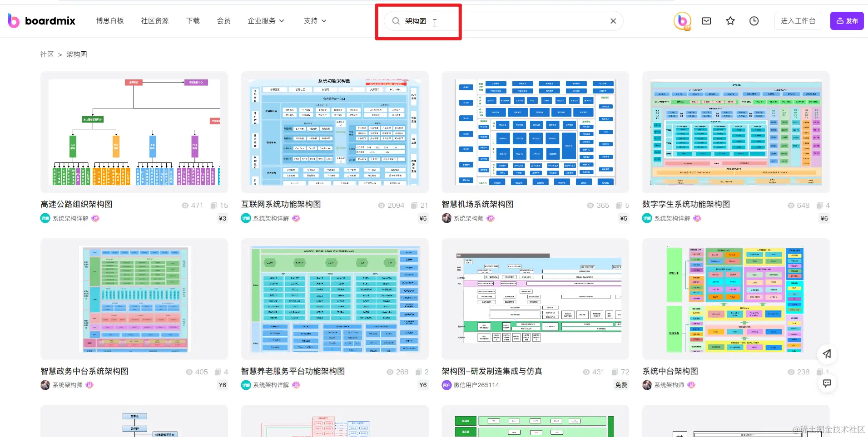
Task: Click the purple 发布 button
Action: tap(847, 21)
